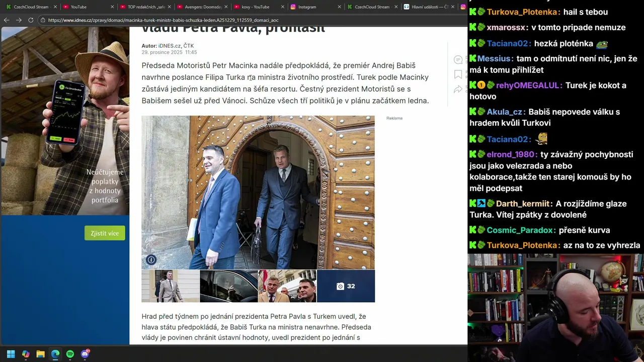Switch to the kovy - YouTube tab

254,7
